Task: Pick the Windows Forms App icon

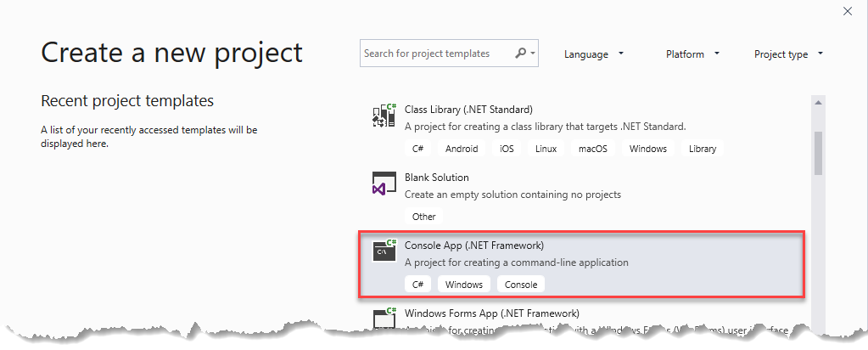Action: click(x=384, y=317)
